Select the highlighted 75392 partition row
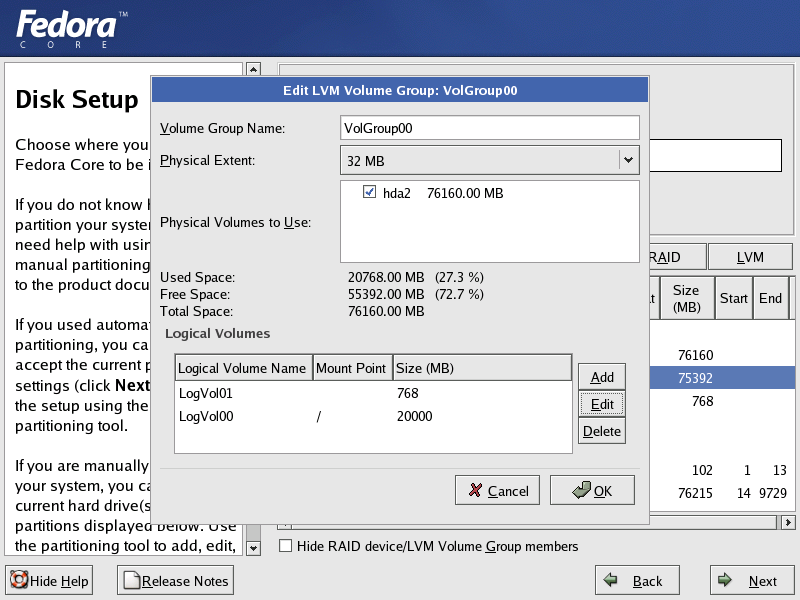This screenshot has width=800, height=600. (722, 378)
